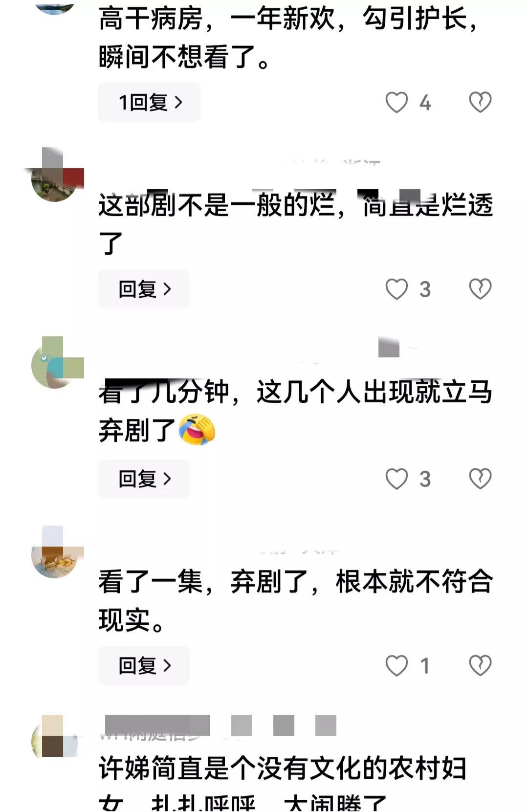Expand the 1回复 replies thread
The height and width of the screenshot is (812, 528).
pyautogui.click(x=149, y=102)
